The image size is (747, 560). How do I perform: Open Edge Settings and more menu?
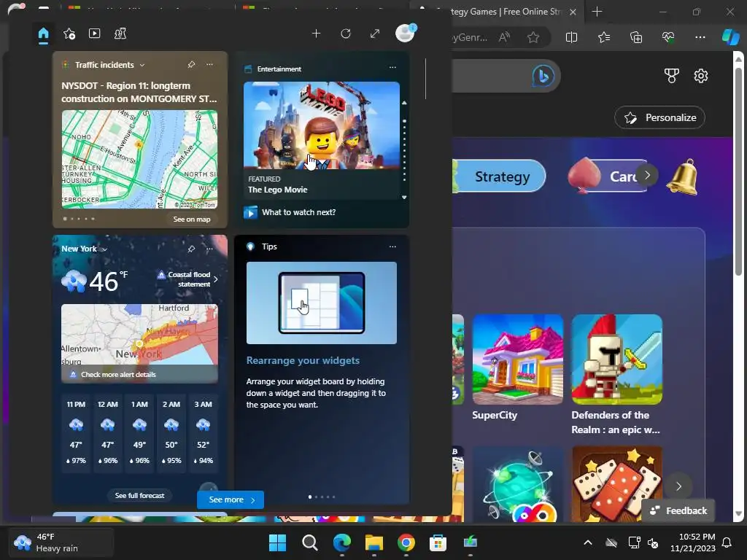point(700,37)
